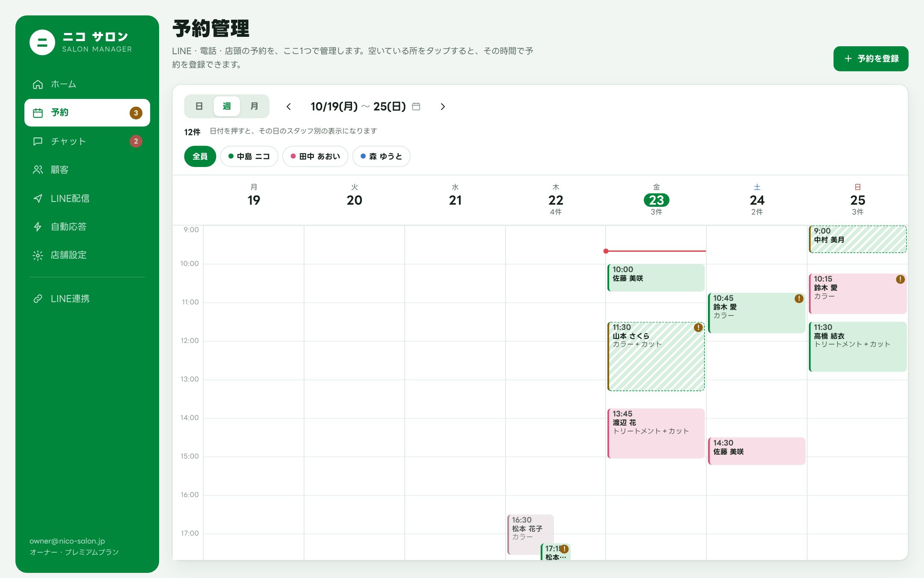
Task: Go to previous week with left chevron
Action: pyautogui.click(x=289, y=107)
